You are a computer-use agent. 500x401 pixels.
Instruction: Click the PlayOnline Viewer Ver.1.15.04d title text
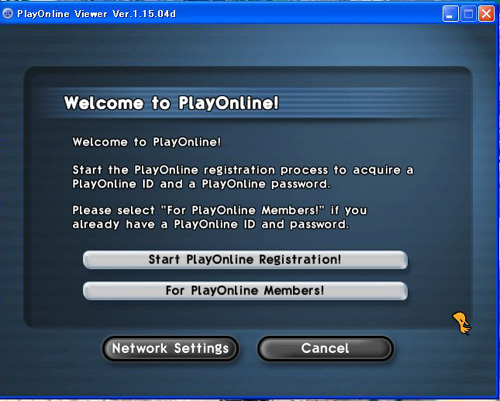[x=96, y=14]
